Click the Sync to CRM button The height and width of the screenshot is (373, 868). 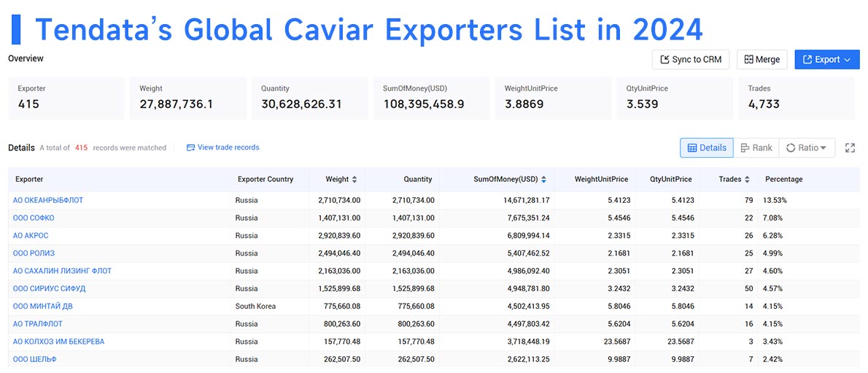click(691, 59)
